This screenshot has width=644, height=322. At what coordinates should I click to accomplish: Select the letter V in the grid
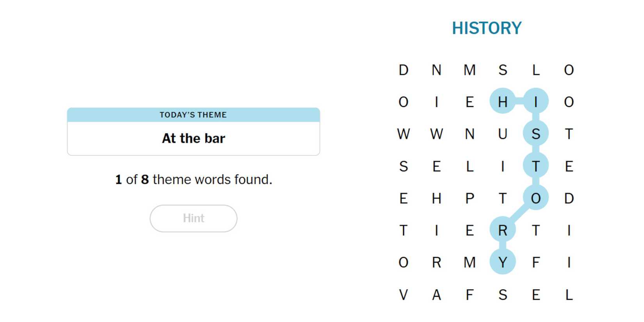[x=403, y=295]
